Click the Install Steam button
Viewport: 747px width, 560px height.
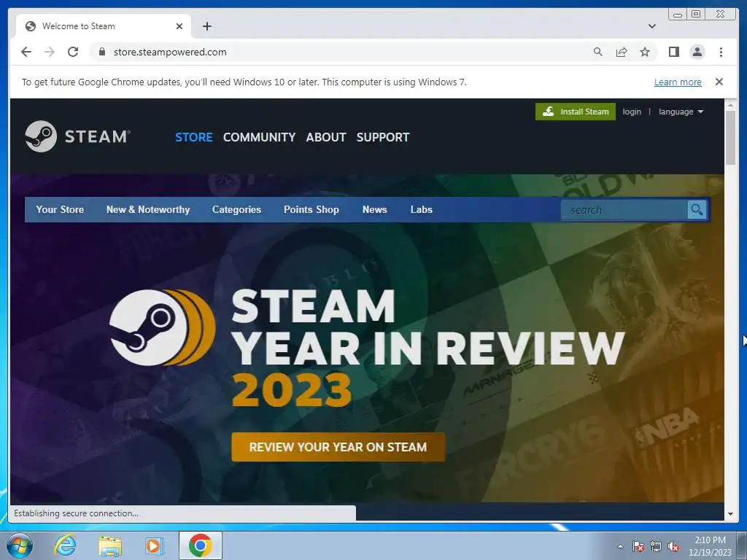[576, 112]
